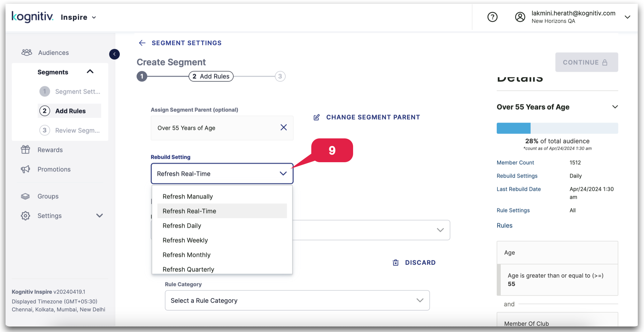Remove Over 55 Years of Age parent

coord(284,127)
